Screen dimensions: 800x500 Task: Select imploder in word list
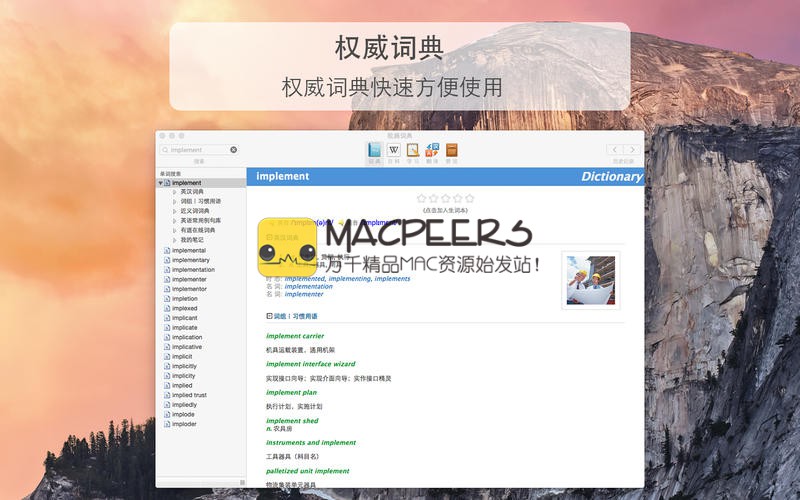pyautogui.click(x=184, y=424)
